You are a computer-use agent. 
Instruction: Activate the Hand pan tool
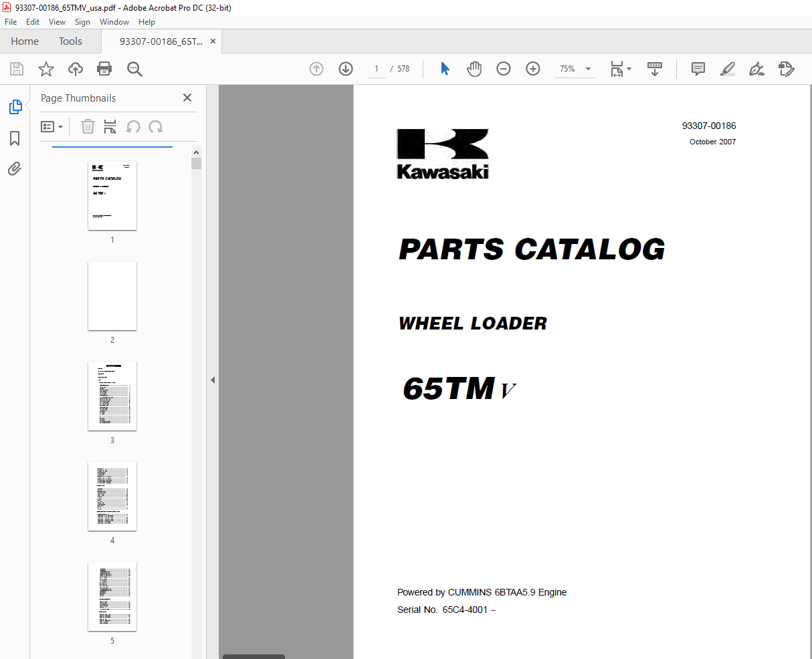pyautogui.click(x=474, y=69)
